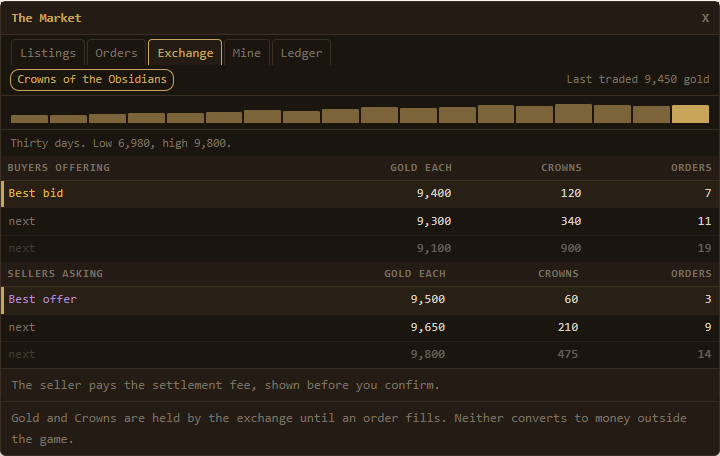Close The Market window with X
The width and height of the screenshot is (720, 456).
[x=705, y=18]
